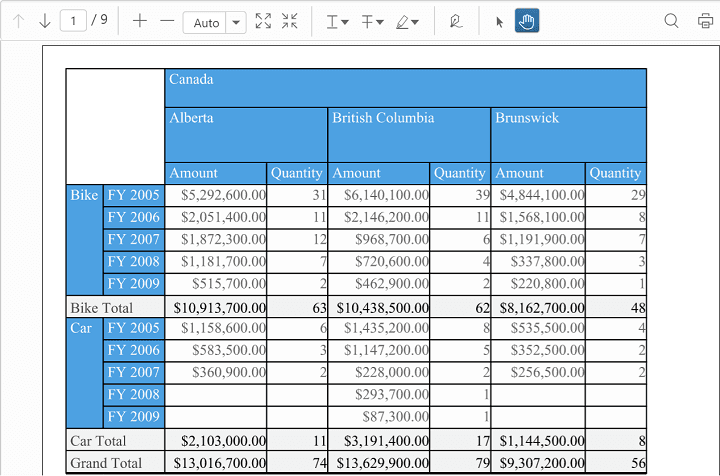Image resolution: width=720 pixels, height=476 pixels.
Task: Click the $87,300.00 cell
Action: coord(379,417)
